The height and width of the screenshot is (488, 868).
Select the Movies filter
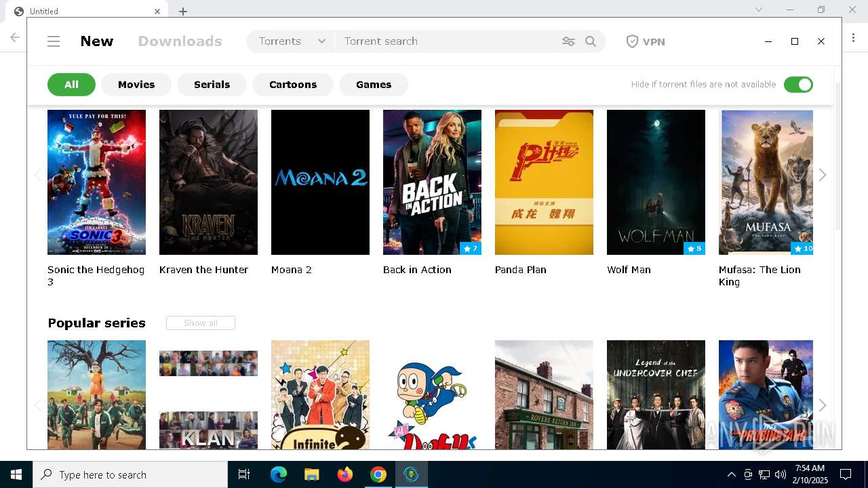click(136, 85)
